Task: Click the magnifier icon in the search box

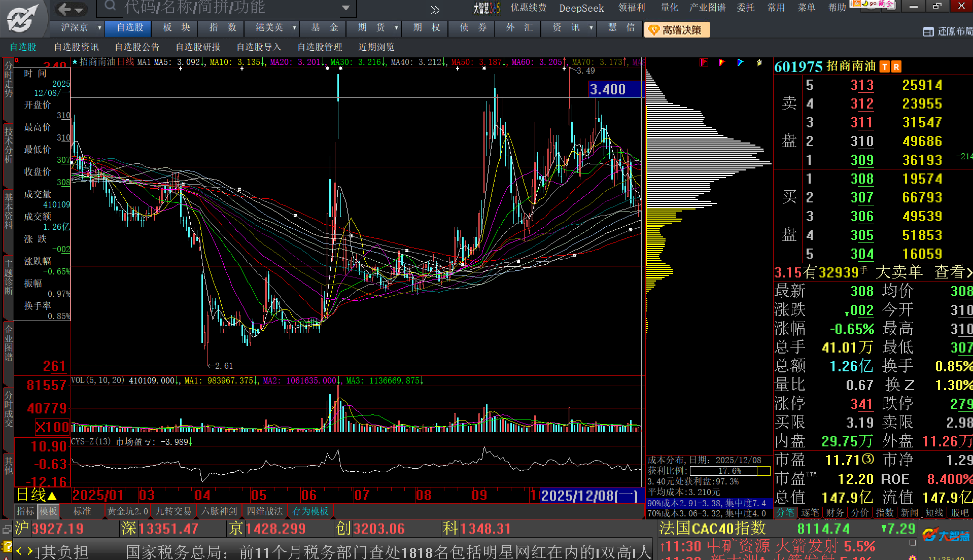Action: click(x=110, y=6)
